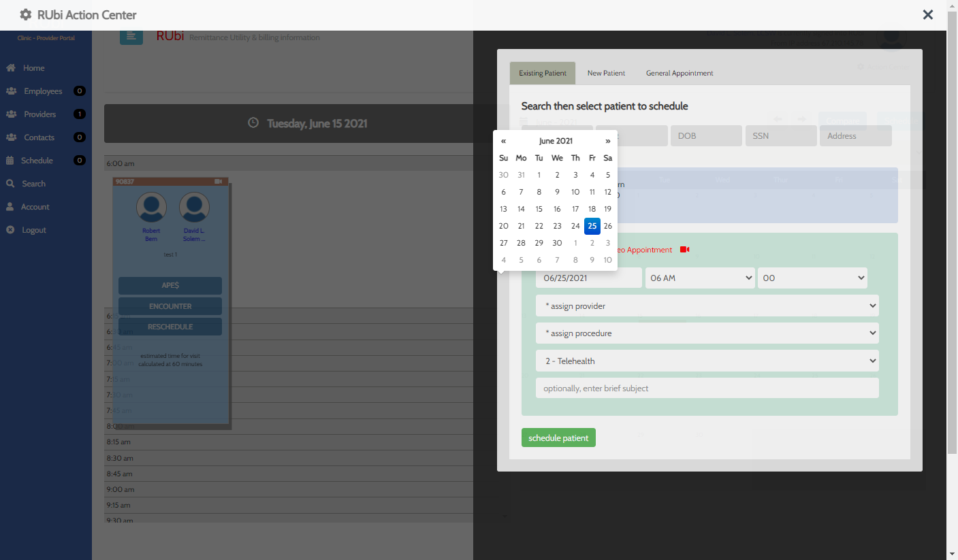
Task: Expand the assign provider dropdown
Action: 707,306
